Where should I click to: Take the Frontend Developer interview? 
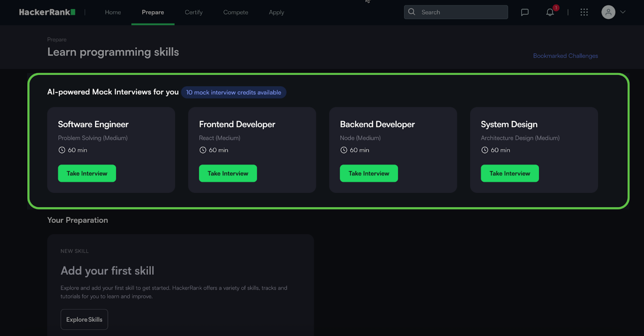[228, 173]
